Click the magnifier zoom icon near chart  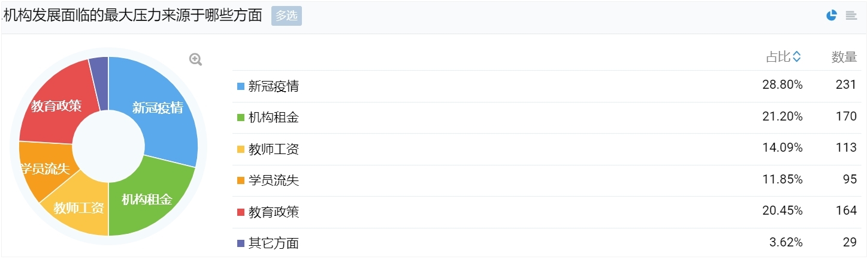[196, 59]
